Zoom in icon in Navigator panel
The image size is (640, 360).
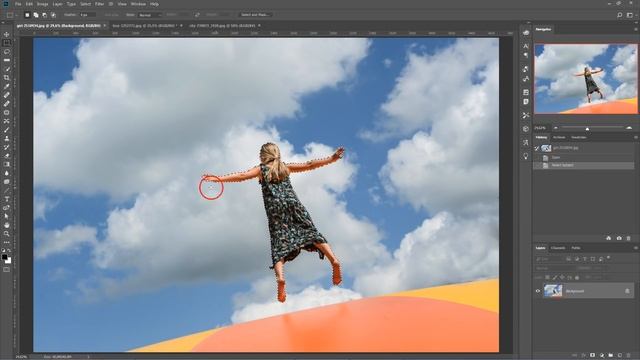(629, 128)
